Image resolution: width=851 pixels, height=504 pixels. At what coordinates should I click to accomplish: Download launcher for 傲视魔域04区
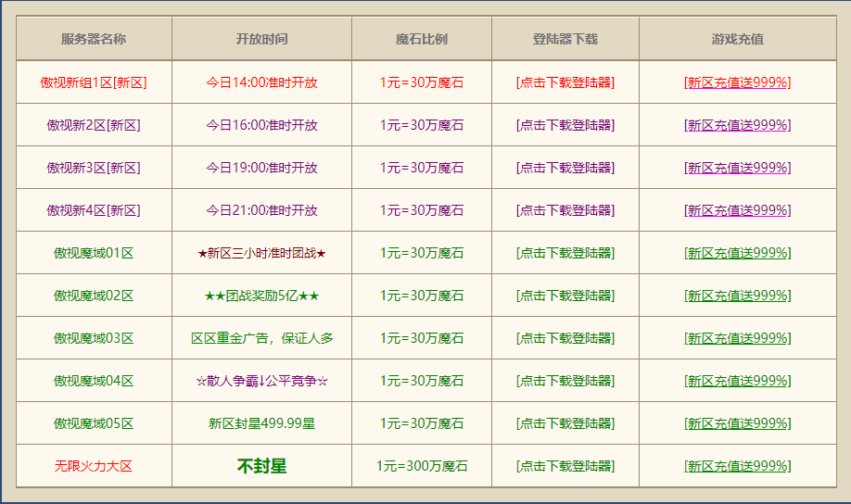point(565,381)
